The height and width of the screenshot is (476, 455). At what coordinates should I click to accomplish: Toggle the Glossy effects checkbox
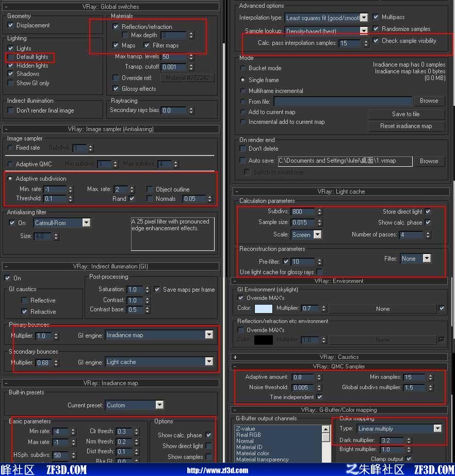[x=116, y=89]
